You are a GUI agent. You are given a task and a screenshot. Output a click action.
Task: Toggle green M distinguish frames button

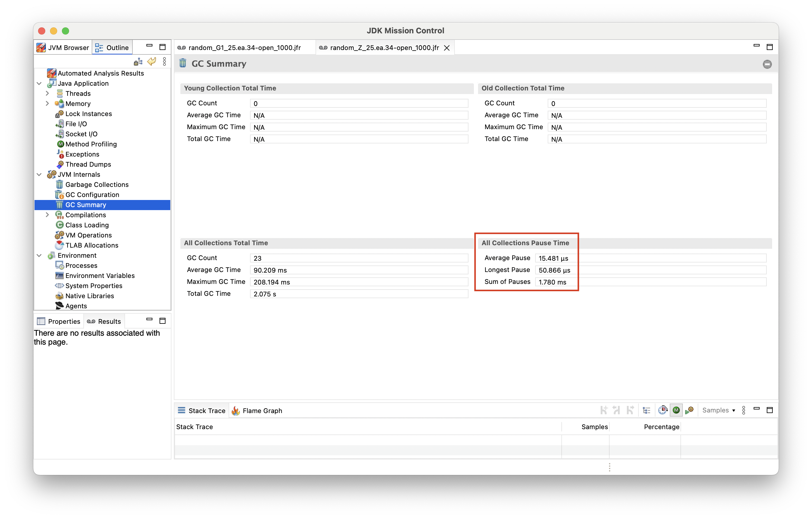click(x=676, y=410)
